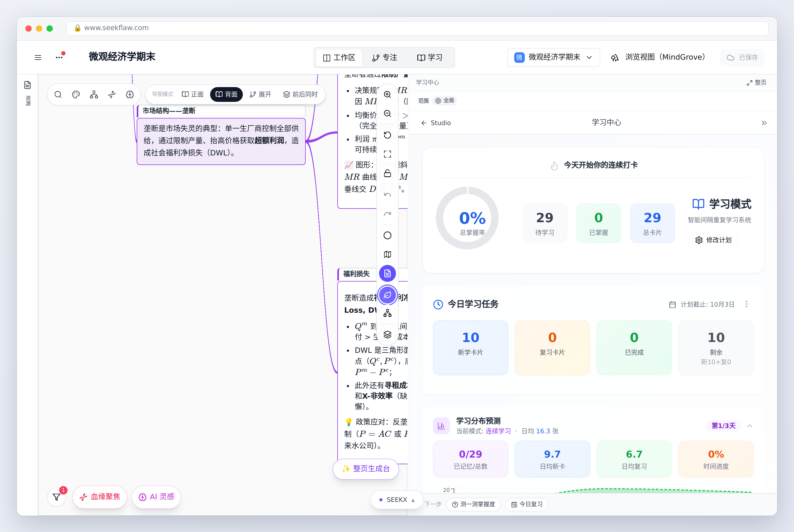The image size is (794, 532).
Task: Click the bar chart icon of 学习分布预测
Action: (x=441, y=426)
